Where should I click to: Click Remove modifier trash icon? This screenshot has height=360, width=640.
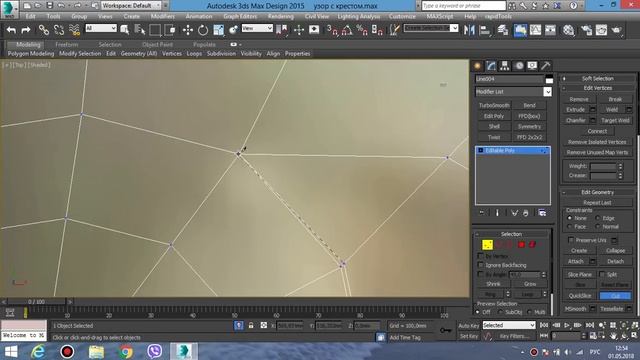[x=526, y=213]
